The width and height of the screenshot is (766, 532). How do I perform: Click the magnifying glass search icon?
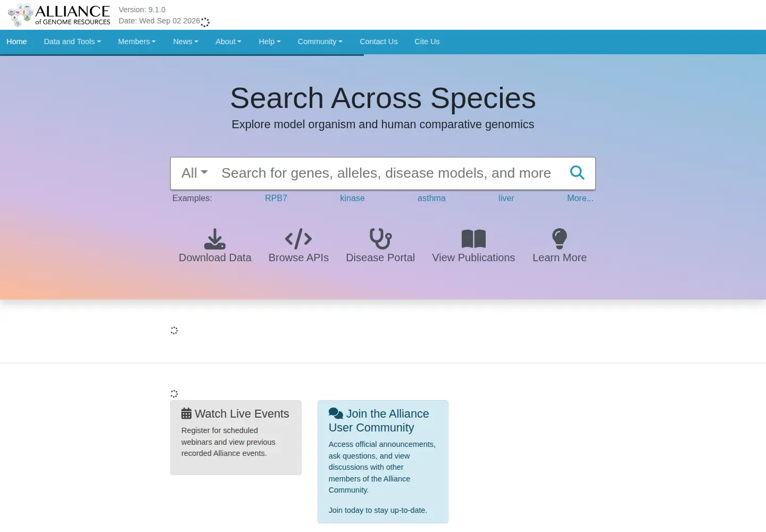577,173
